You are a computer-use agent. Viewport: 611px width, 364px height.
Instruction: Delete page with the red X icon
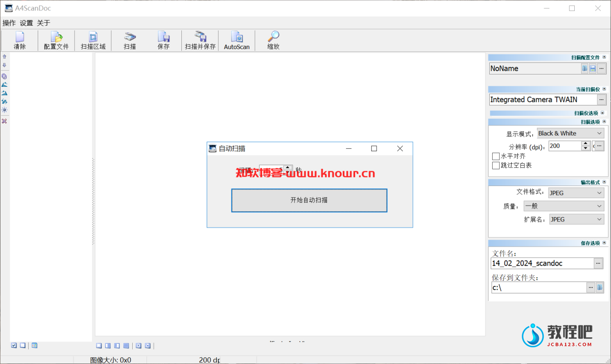coord(4,121)
